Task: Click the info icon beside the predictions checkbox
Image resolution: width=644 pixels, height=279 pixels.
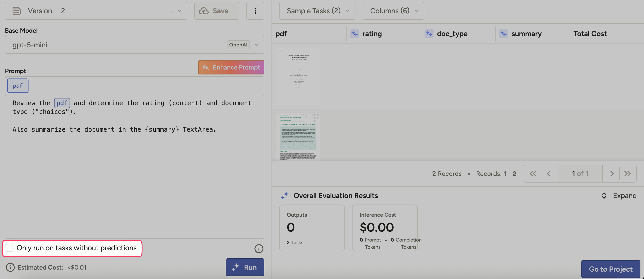Action: tap(258, 248)
